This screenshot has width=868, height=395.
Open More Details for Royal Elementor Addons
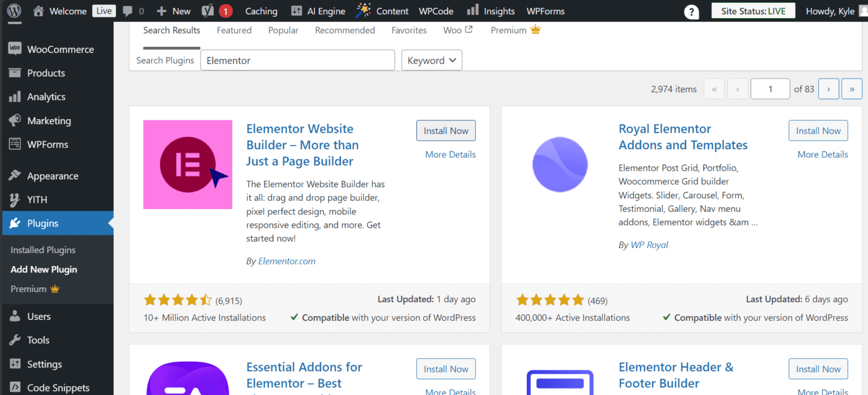[822, 154]
